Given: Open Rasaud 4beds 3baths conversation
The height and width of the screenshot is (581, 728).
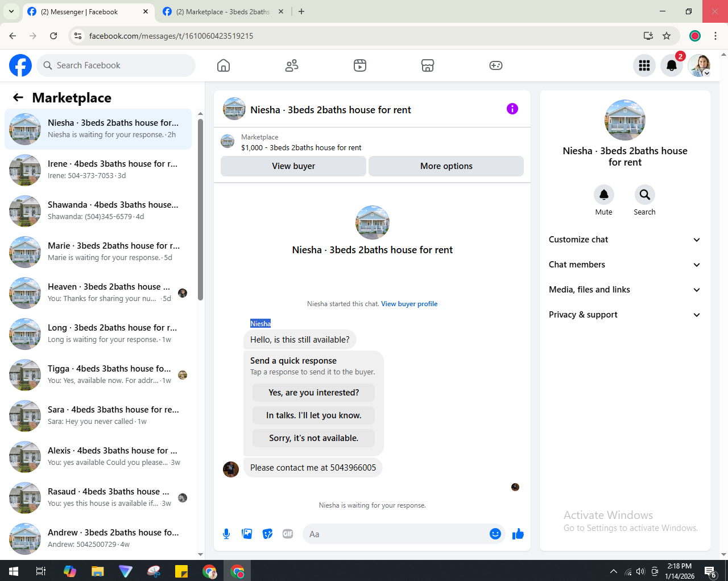Looking at the screenshot, I should [98, 498].
